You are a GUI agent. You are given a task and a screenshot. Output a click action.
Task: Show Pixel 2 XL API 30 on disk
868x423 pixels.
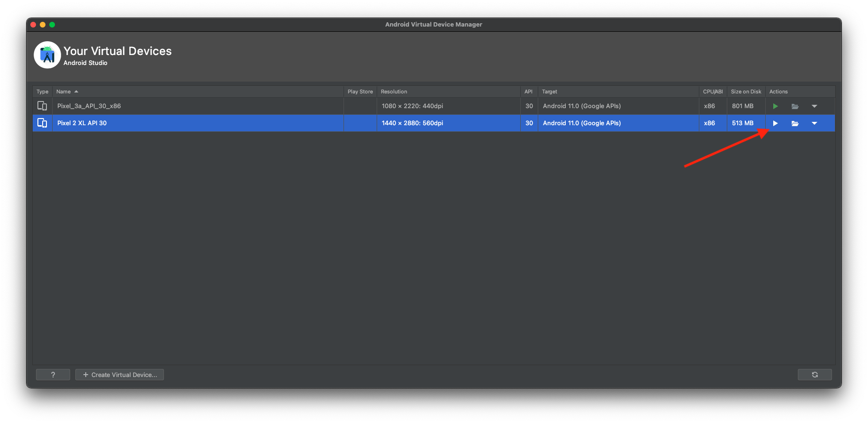click(x=795, y=123)
